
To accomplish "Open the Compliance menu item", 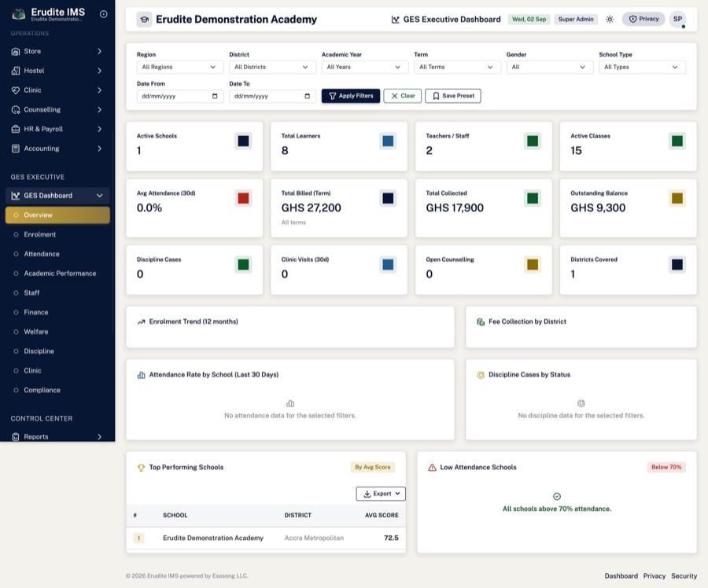I will (x=57, y=390).
